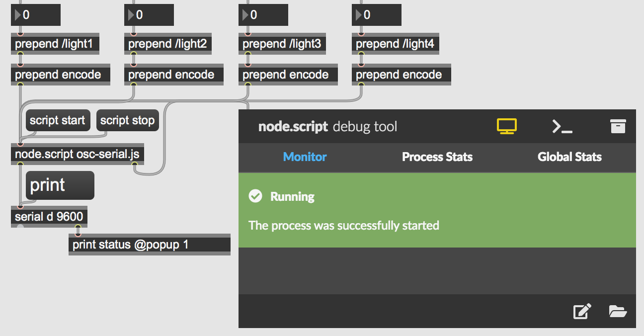This screenshot has width=644, height=336.
Task: Click the number box above /light3
Action: pos(263,15)
